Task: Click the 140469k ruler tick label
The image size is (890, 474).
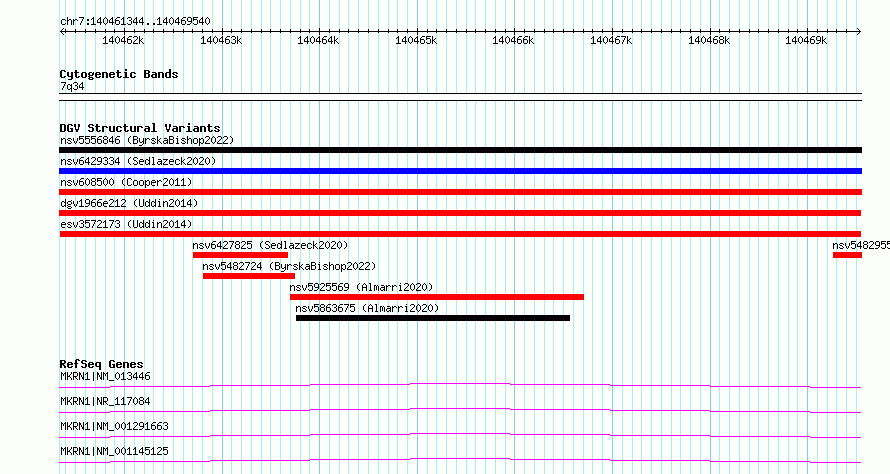Action: (806, 40)
